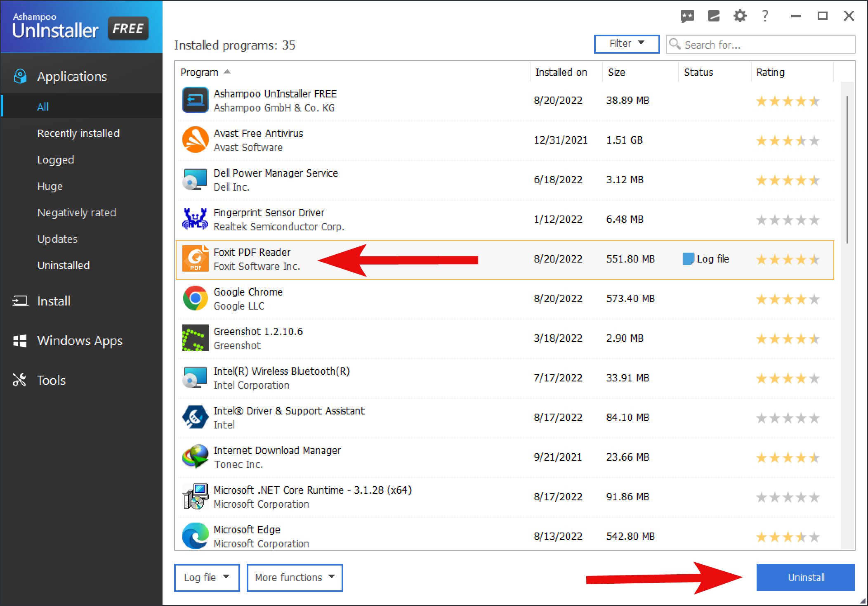Select the Greenshot 1.2.10.6 entry name
This screenshot has height=606, width=868.
258,331
